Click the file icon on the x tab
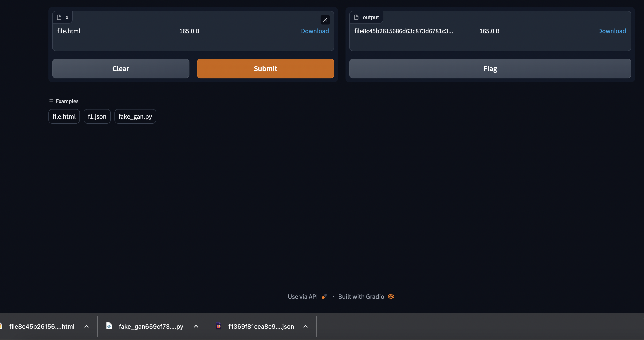 click(59, 17)
